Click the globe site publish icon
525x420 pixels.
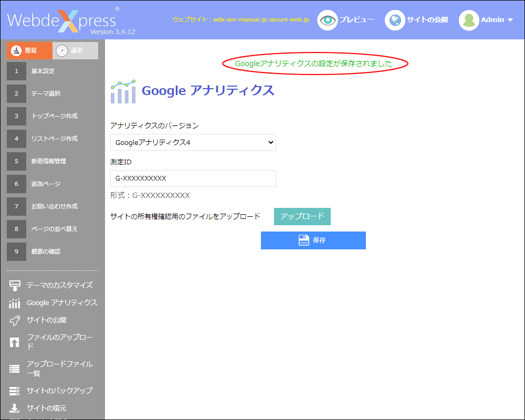[x=395, y=20]
